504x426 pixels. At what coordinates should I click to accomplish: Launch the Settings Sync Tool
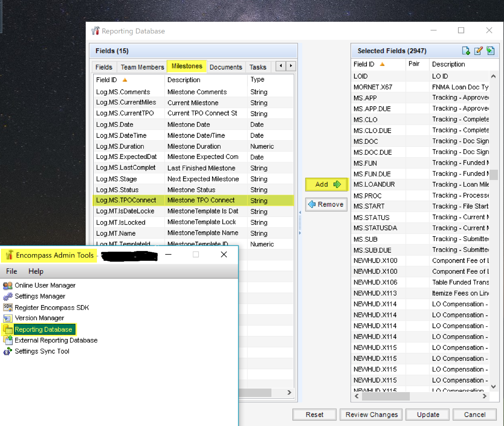(42, 351)
